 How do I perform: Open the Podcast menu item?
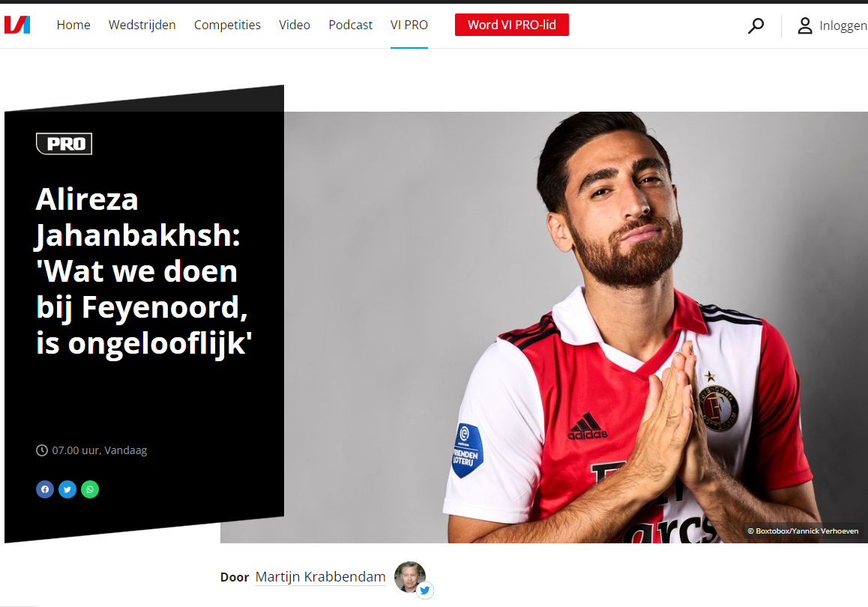350,25
